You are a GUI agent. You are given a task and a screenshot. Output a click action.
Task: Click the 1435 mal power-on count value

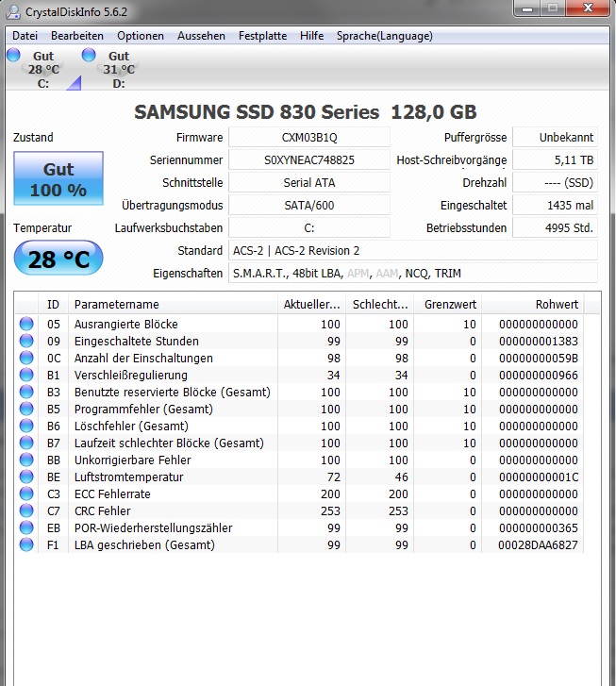coord(556,205)
